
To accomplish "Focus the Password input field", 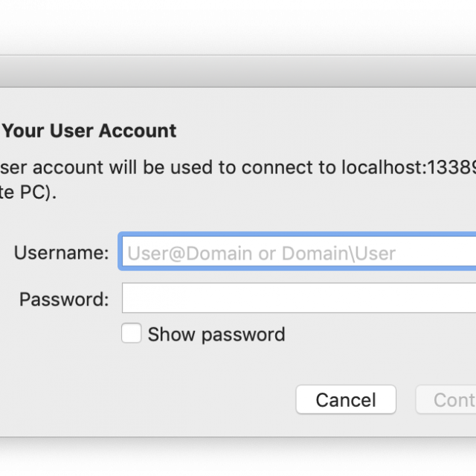I will 297,299.
